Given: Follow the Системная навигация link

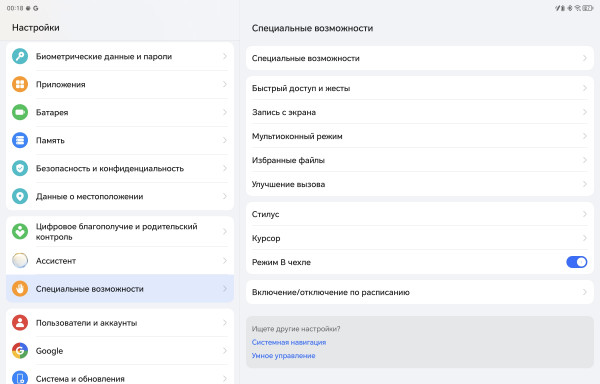Looking at the screenshot, I should tap(289, 342).
